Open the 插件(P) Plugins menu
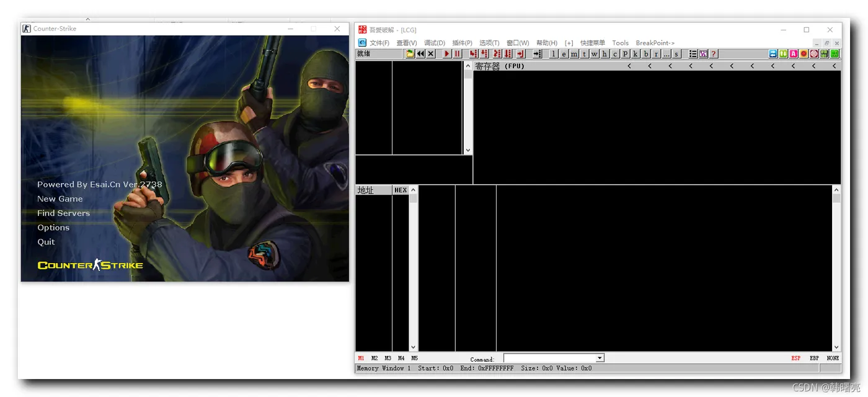 tap(463, 43)
